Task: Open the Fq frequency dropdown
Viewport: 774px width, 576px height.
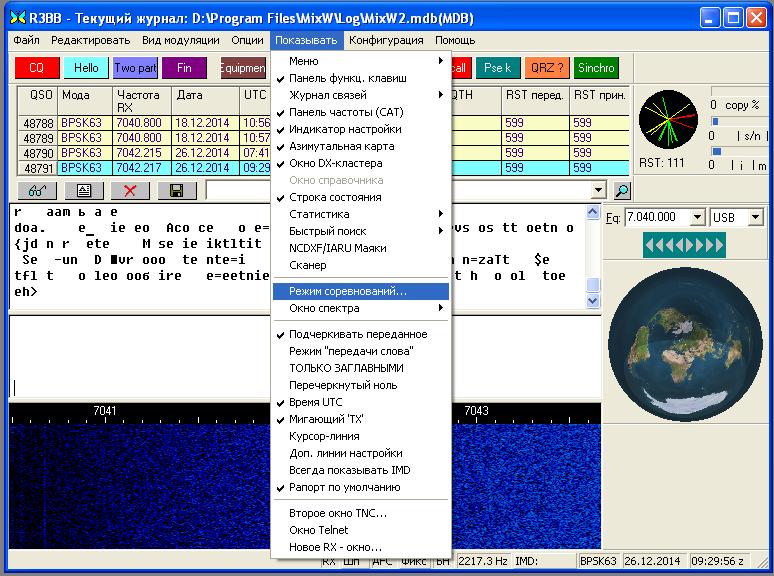Action: coord(696,217)
